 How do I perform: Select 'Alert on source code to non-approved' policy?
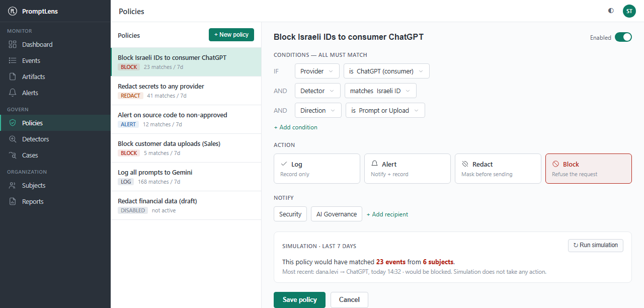(x=186, y=119)
